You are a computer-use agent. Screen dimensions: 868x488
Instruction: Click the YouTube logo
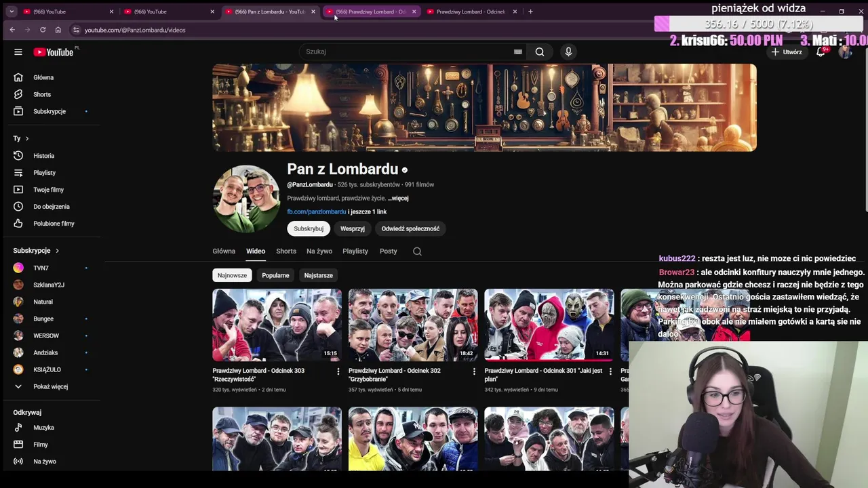point(54,52)
